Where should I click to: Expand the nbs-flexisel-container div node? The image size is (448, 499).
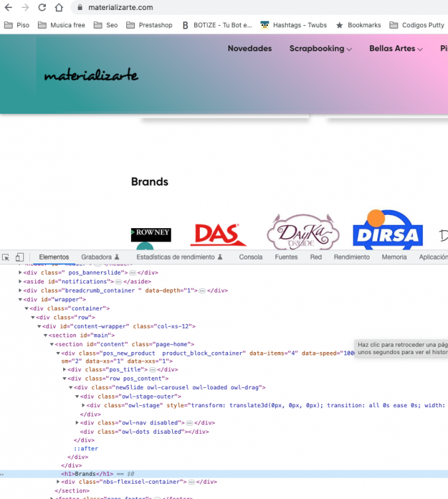click(x=58, y=482)
